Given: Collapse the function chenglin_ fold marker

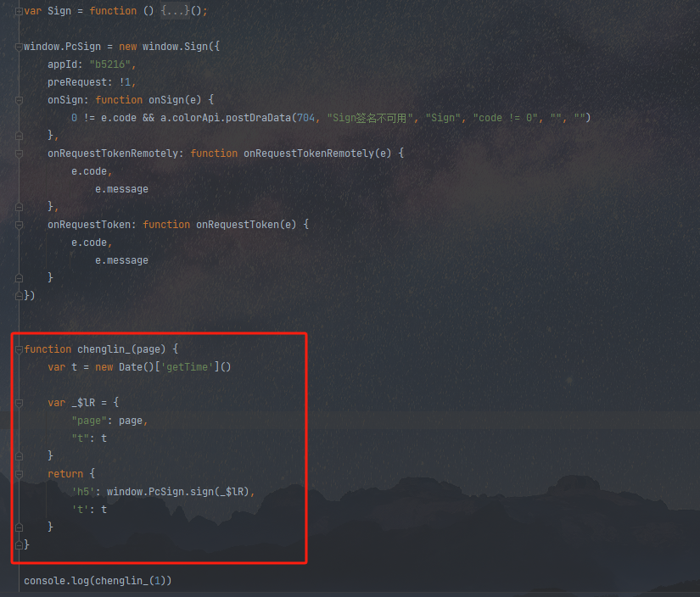Looking at the screenshot, I should pos(19,350).
